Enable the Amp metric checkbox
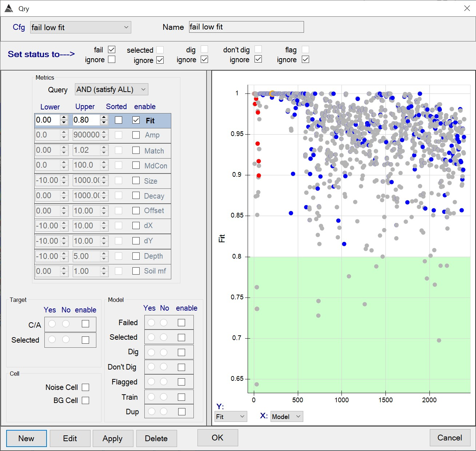Image resolution: width=476 pixels, height=451 pixels. (136, 135)
